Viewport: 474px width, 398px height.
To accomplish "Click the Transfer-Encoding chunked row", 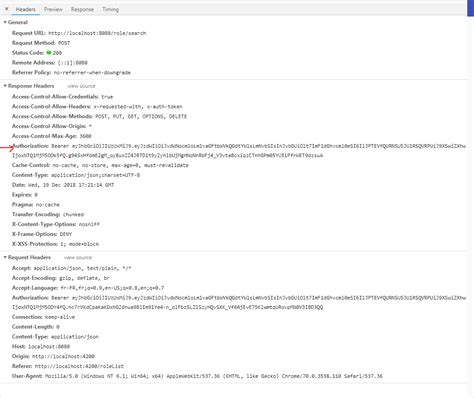I will 48,214.
